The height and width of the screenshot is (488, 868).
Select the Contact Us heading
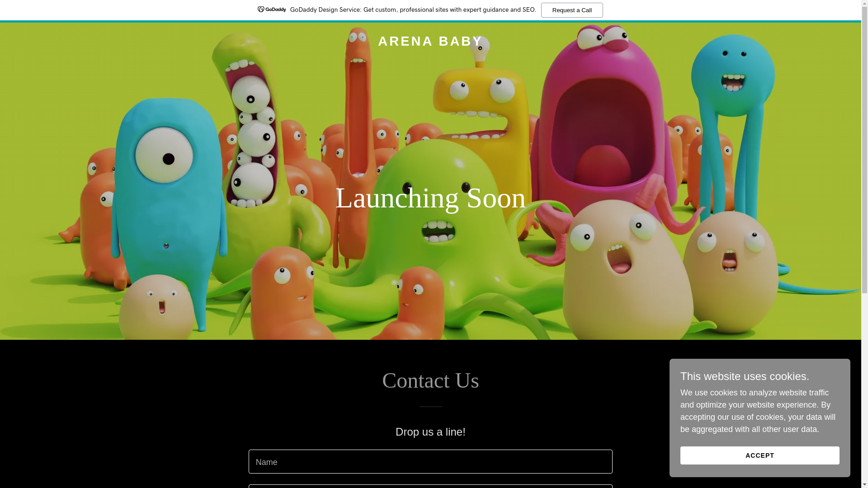coord(430,380)
